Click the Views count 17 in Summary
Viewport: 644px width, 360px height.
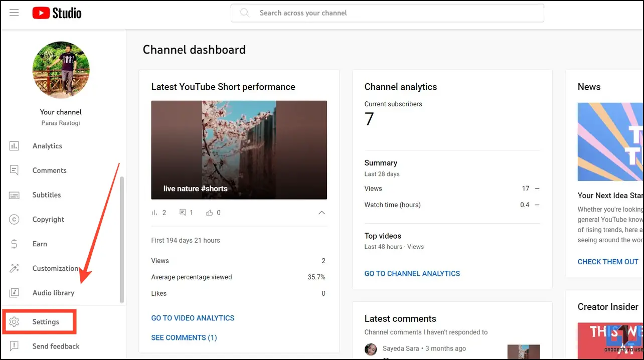point(526,189)
